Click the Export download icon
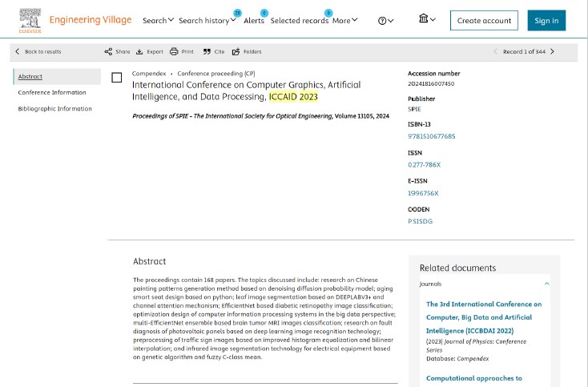Screen dimensions: 588x387 point(139,52)
